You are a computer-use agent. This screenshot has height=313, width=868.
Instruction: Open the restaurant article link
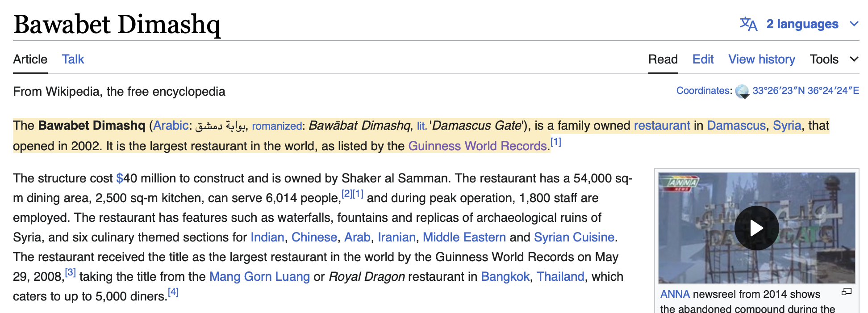pos(662,126)
